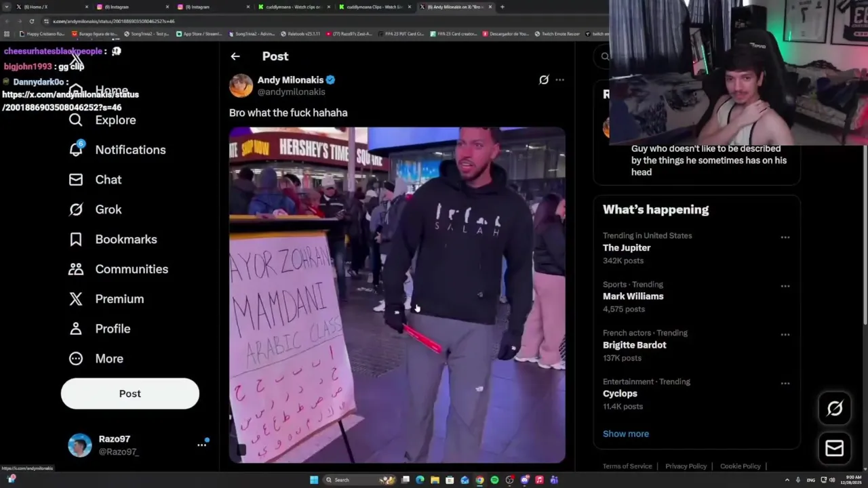Screen dimensions: 868x488
Task: Expand More options in the sidebar
Action: coord(96,359)
